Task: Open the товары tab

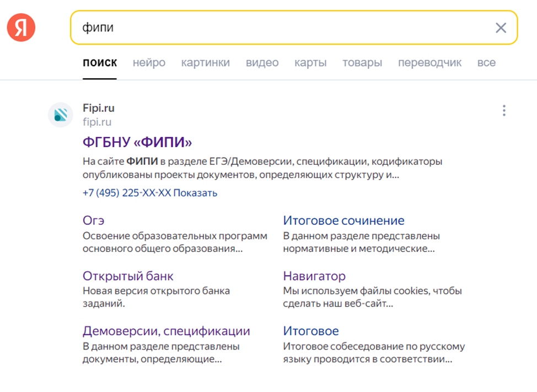Action: click(362, 63)
